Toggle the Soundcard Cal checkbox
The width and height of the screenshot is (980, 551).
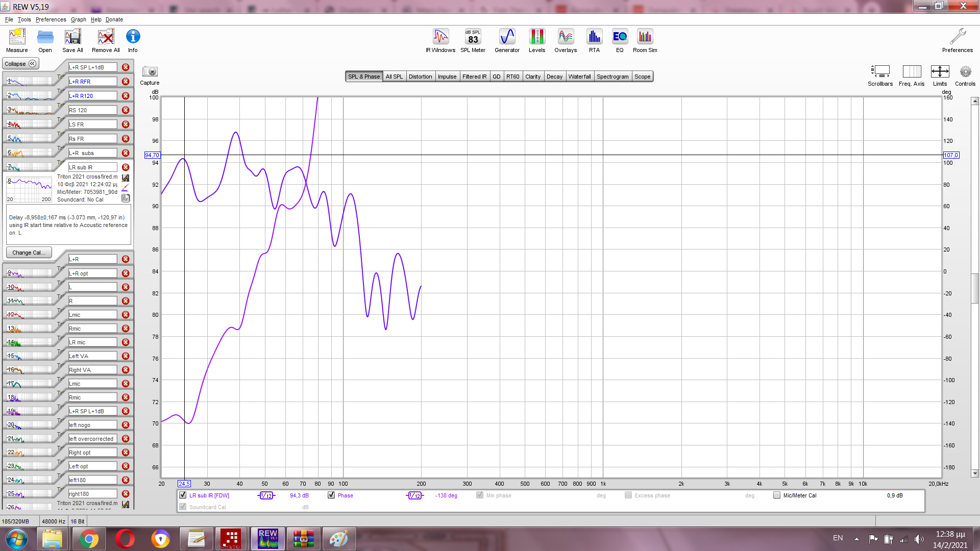pyautogui.click(x=183, y=507)
